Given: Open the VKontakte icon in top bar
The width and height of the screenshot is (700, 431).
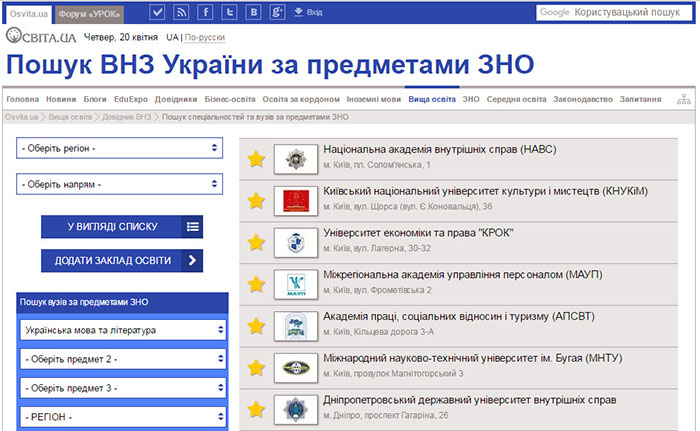Looking at the screenshot, I should point(253,12).
